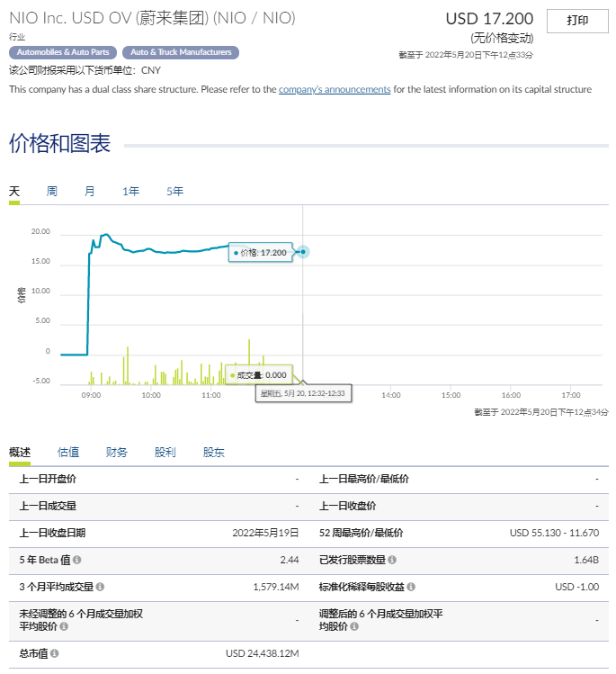Click the USD 24,438.12M market cap value

[262, 653]
